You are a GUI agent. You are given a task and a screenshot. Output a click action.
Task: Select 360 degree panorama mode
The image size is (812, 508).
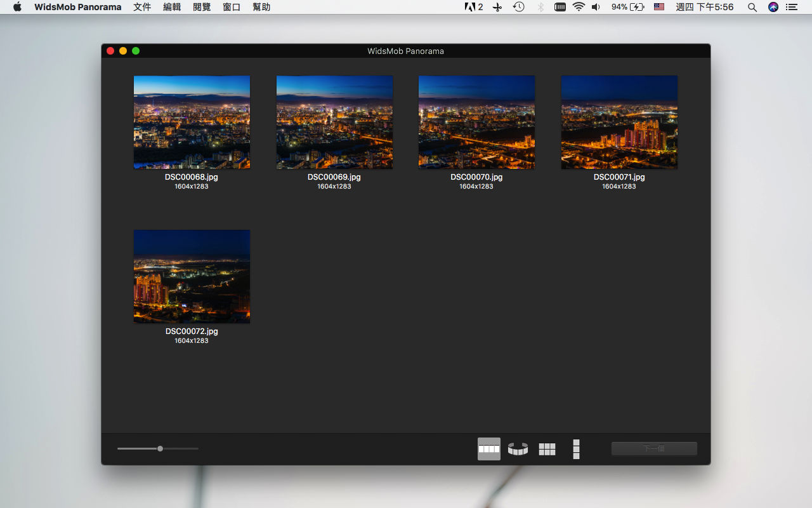pos(518,449)
